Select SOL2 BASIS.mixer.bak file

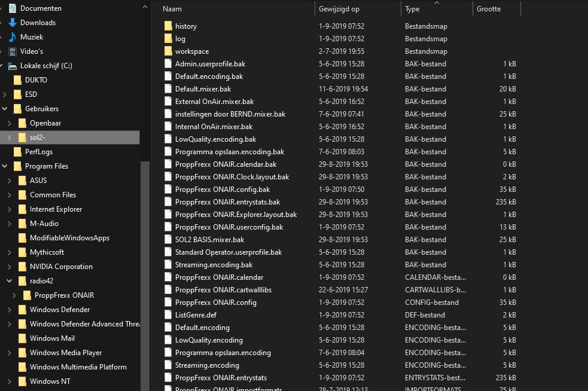coord(209,240)
